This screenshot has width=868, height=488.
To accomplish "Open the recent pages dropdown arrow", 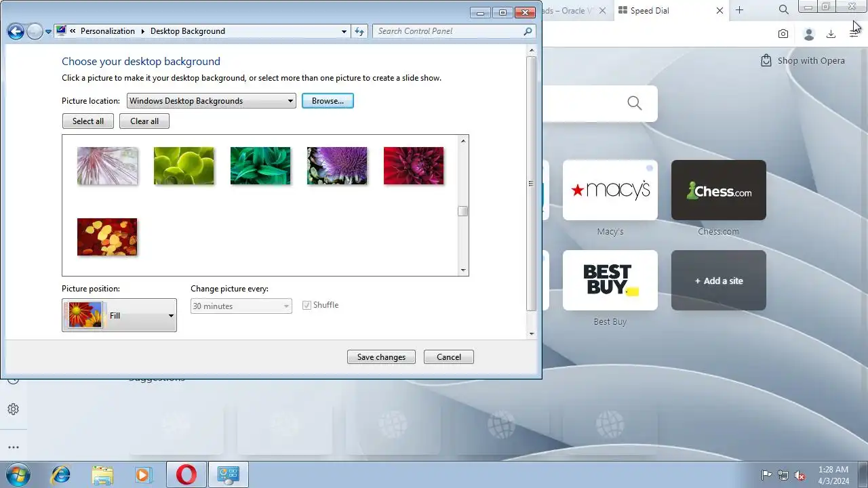I will coord(48,32).
